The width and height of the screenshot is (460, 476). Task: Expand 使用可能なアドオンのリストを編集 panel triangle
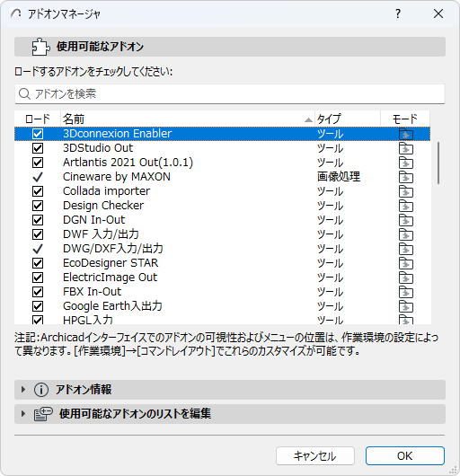tap(23, 414)
